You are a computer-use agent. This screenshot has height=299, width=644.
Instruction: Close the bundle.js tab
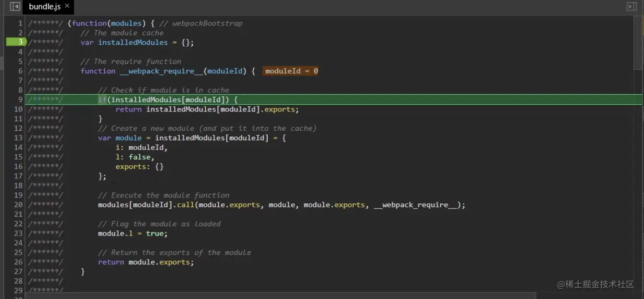(67, 6)
